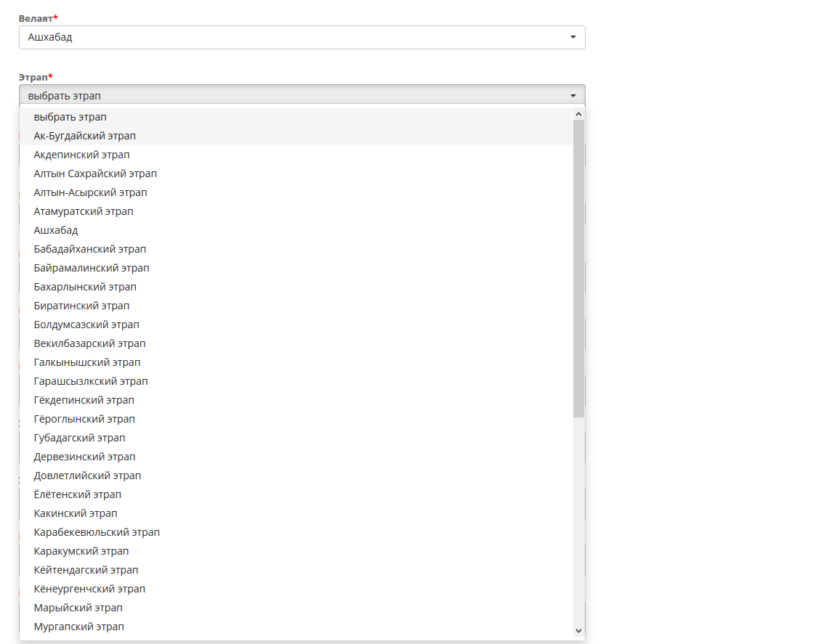The height and width of the screenshot is (644, 837).
Task: Choose Галкынышский этрап option
Action: click(x=296, y=363)
